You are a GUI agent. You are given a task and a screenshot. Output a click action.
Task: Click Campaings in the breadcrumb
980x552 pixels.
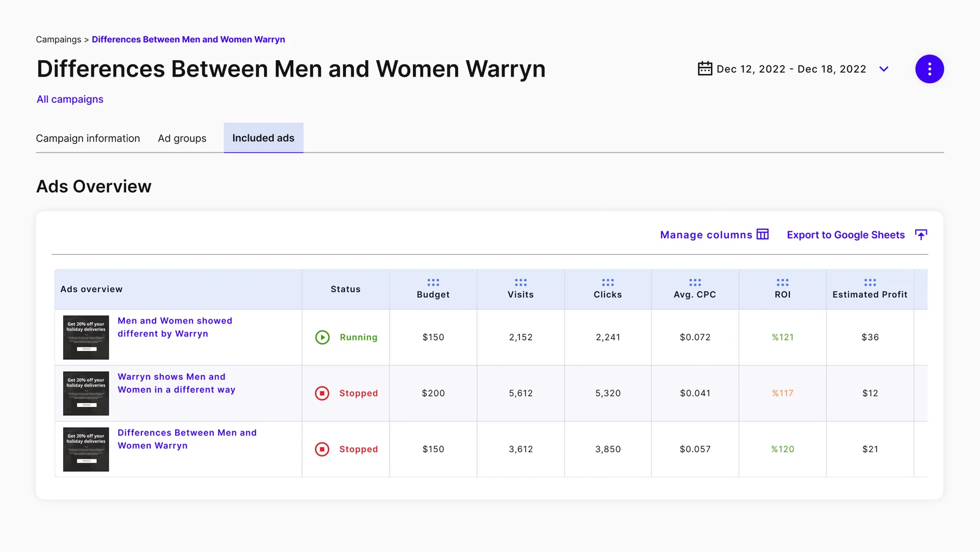pos(58,39)
